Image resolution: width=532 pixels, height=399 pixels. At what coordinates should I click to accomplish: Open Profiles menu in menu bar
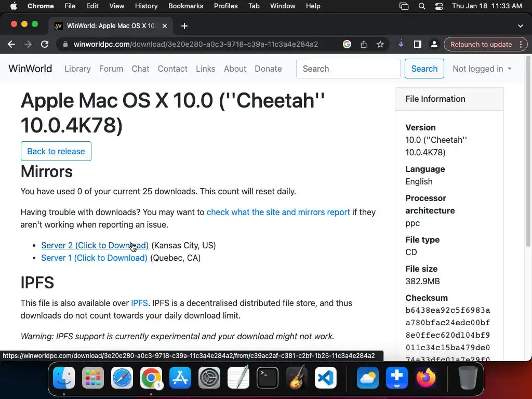tap(225, 6)
